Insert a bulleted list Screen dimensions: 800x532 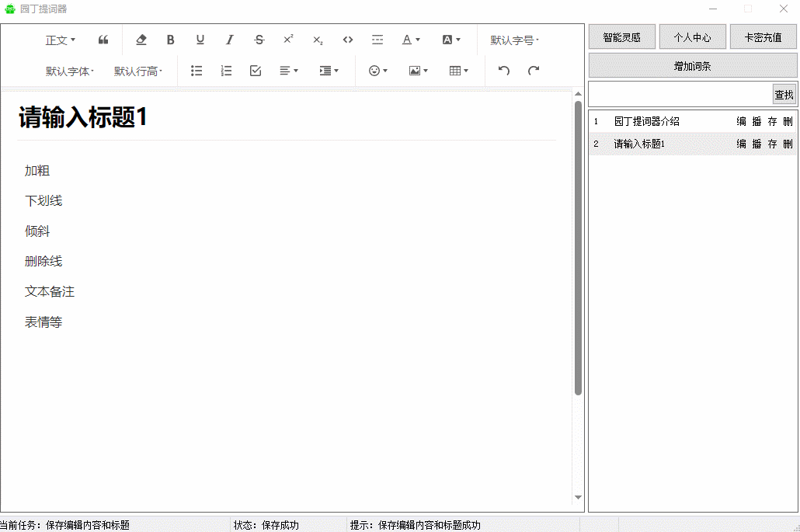coord(197,71)
